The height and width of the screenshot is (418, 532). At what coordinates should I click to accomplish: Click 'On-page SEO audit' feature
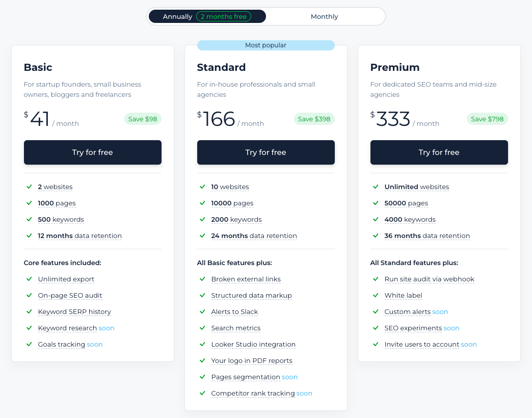pyautogui.click(x=70, y=295)
